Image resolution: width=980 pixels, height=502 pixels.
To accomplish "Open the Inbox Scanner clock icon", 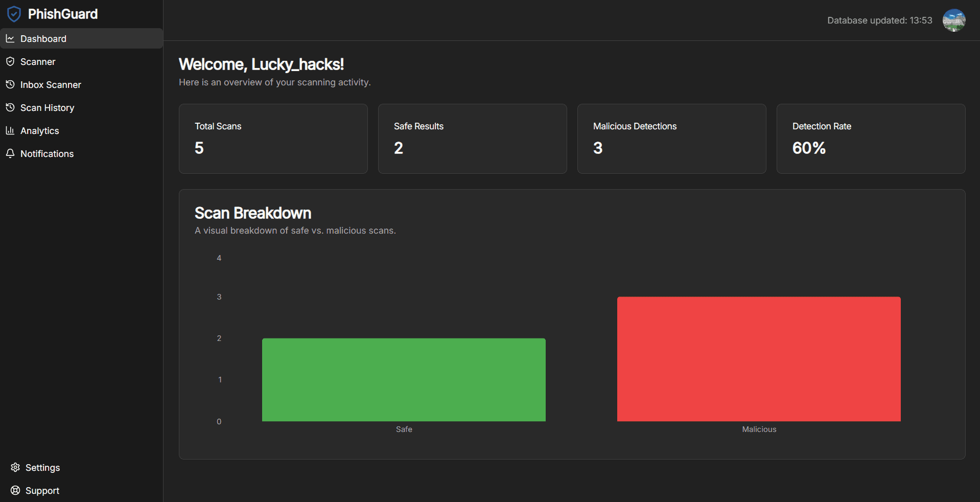I will 11,84.
